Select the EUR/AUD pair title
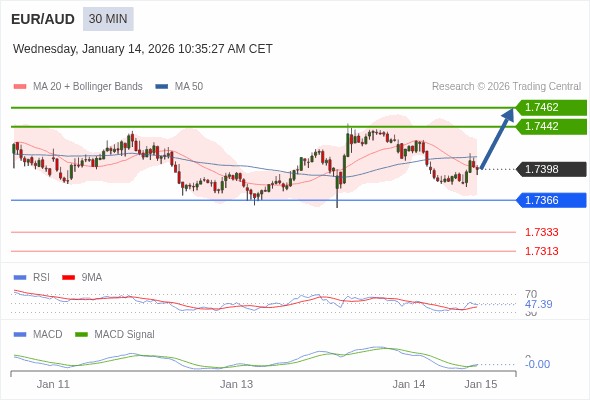Screen dimensions: 590x400 coord(43,19)
